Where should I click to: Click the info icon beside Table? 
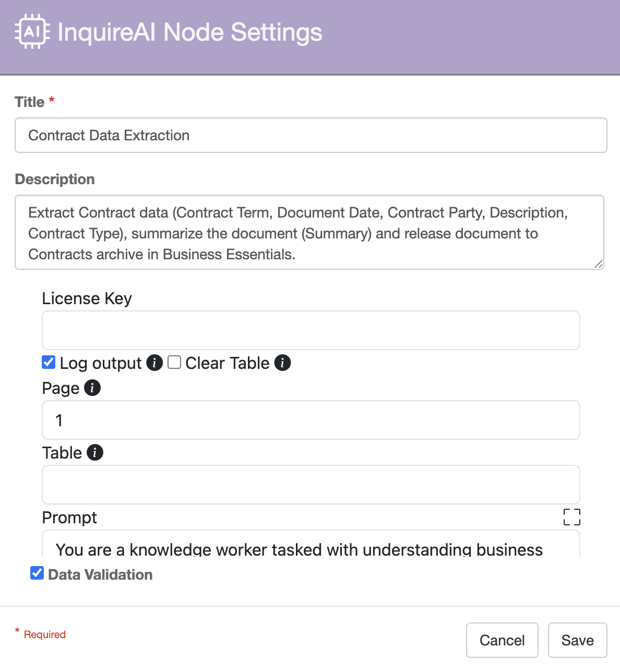coord(95,452)
